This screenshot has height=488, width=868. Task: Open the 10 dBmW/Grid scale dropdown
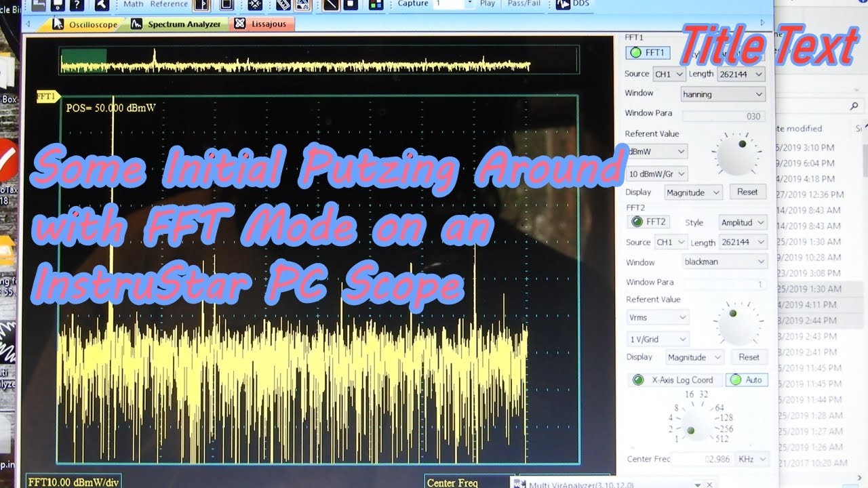pos(656,174)
